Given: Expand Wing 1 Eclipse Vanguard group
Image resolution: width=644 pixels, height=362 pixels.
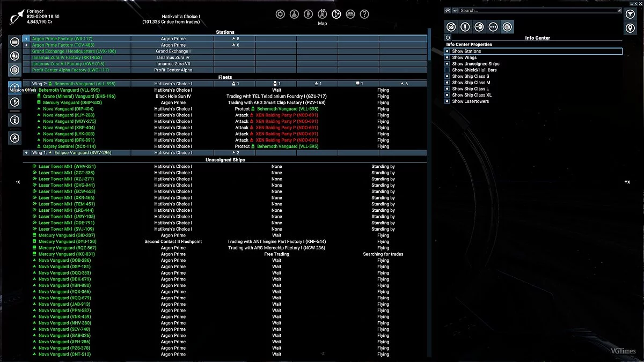Looking at the screenshot, I should point(25,152).
